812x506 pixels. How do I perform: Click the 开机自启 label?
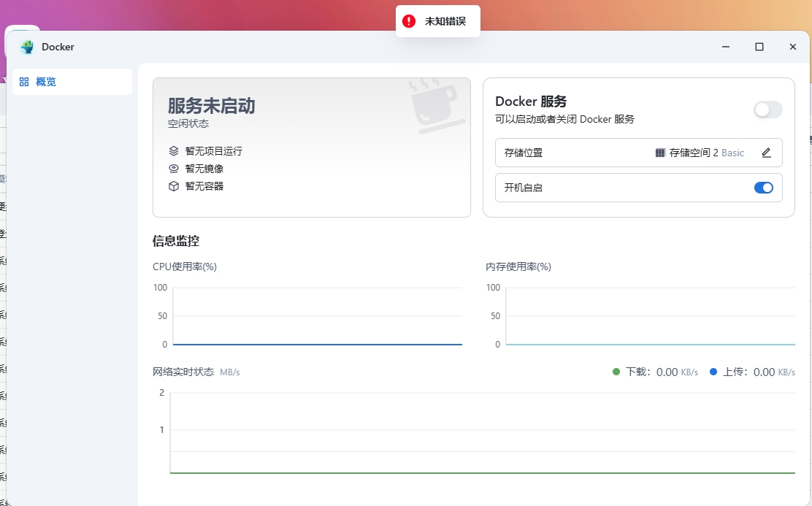[x=524, y=188]
